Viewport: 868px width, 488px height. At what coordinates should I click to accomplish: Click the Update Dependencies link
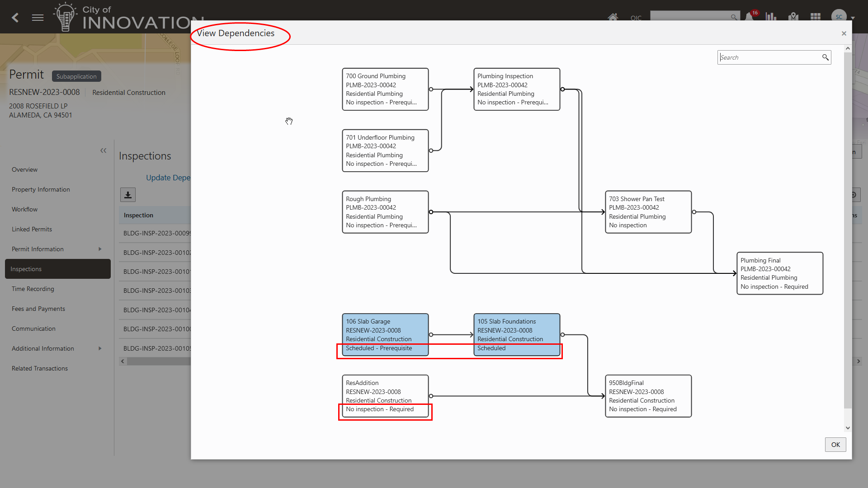coord(168,178)
